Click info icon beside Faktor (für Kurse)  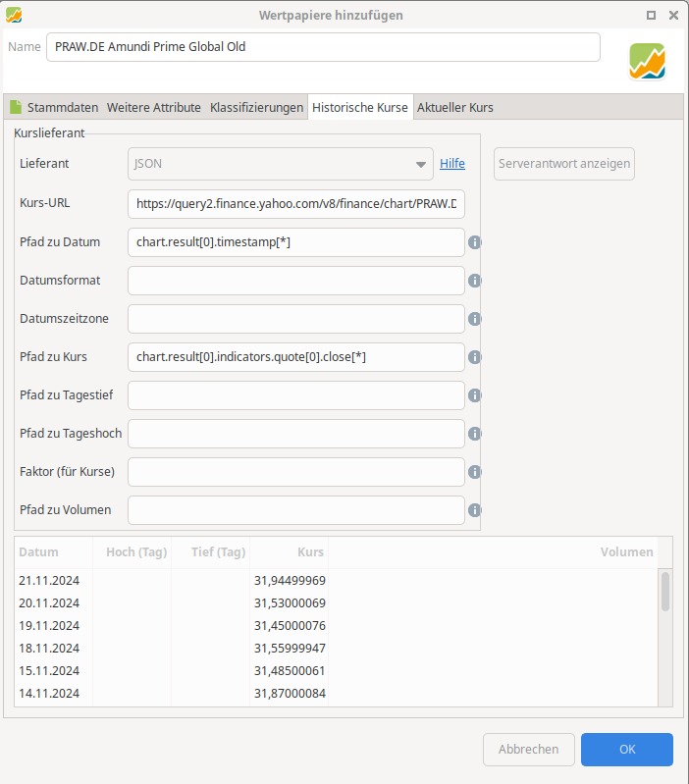tap(474, 472)
